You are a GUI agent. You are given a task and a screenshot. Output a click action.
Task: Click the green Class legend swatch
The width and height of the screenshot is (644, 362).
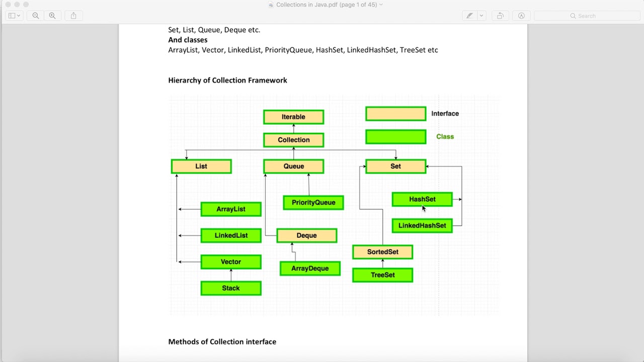[x=396, y=137]
